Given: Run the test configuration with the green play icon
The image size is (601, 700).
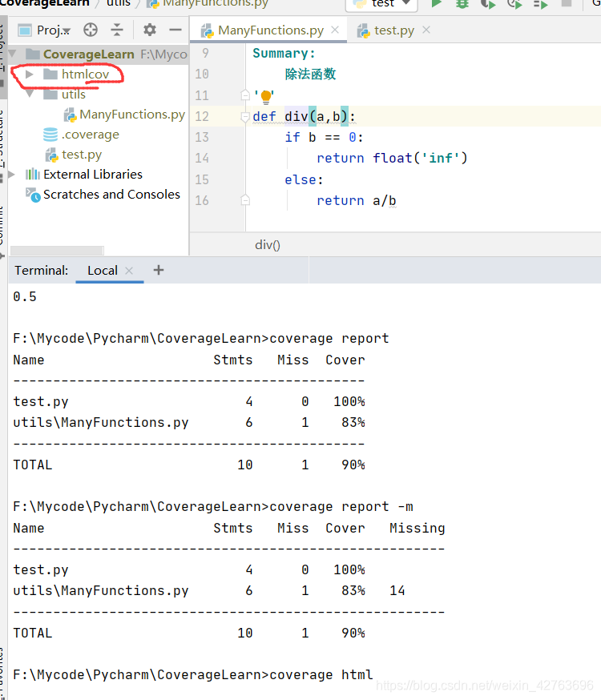Looking at the screenshot, I should click(x=437, y=6).
